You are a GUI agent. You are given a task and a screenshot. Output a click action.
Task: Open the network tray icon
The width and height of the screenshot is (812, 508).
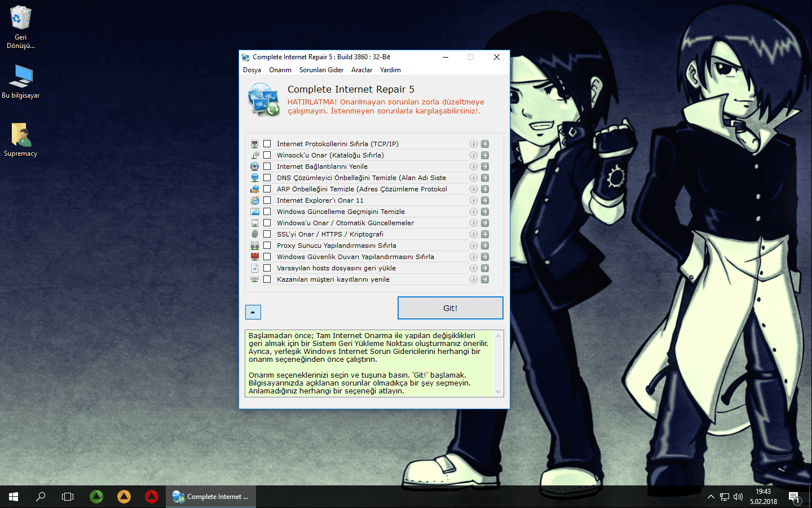(x=725, y=497)
